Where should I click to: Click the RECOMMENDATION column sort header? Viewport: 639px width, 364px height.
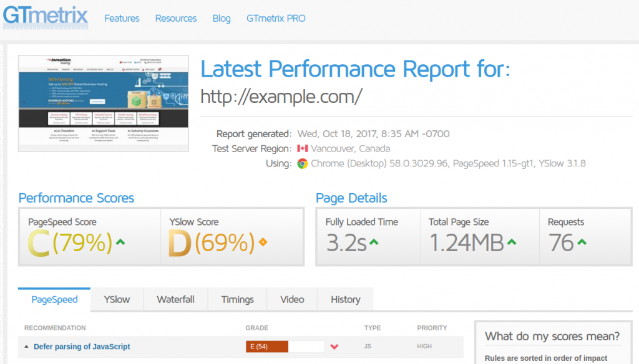tap(56, 328)
